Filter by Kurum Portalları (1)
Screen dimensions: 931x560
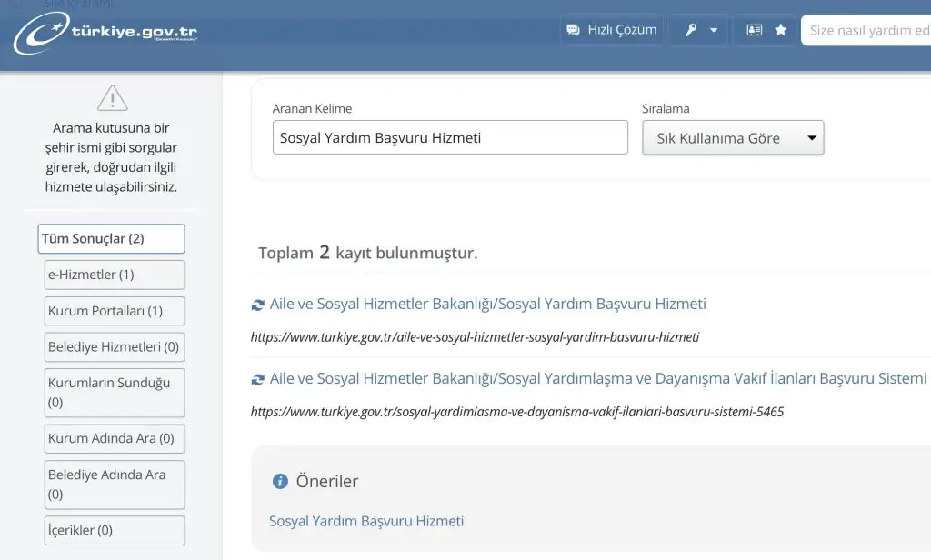pyautogui.click(x=115, y=311)
